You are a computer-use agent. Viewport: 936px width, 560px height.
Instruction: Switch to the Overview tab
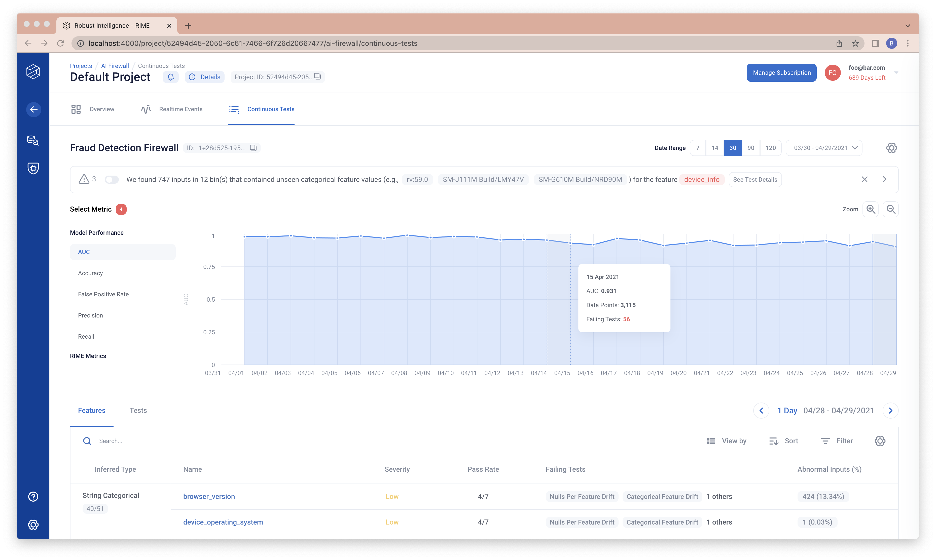[93, 109]
